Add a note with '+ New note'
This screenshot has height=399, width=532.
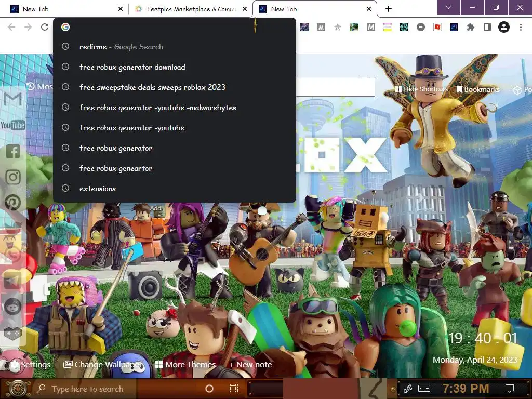point(250,365)
